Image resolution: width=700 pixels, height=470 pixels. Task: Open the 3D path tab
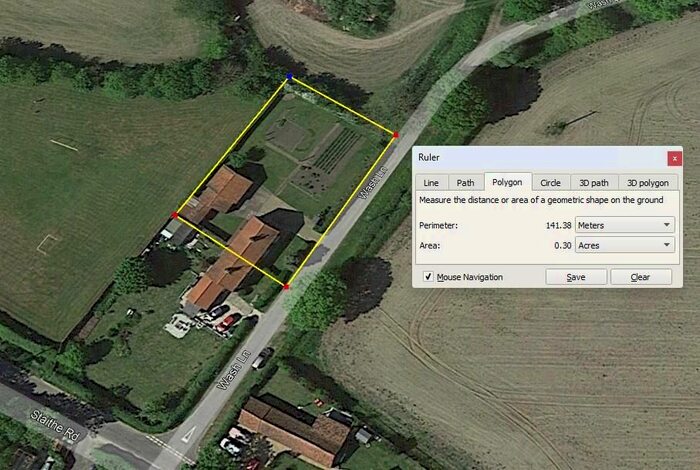(594, 183)
